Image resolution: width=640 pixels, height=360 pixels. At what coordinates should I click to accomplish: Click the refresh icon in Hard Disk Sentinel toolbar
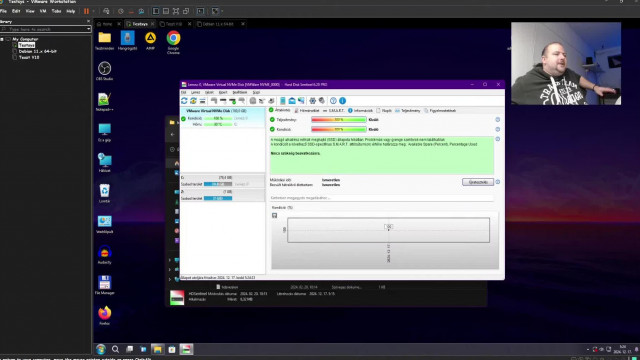coord(184,101)
